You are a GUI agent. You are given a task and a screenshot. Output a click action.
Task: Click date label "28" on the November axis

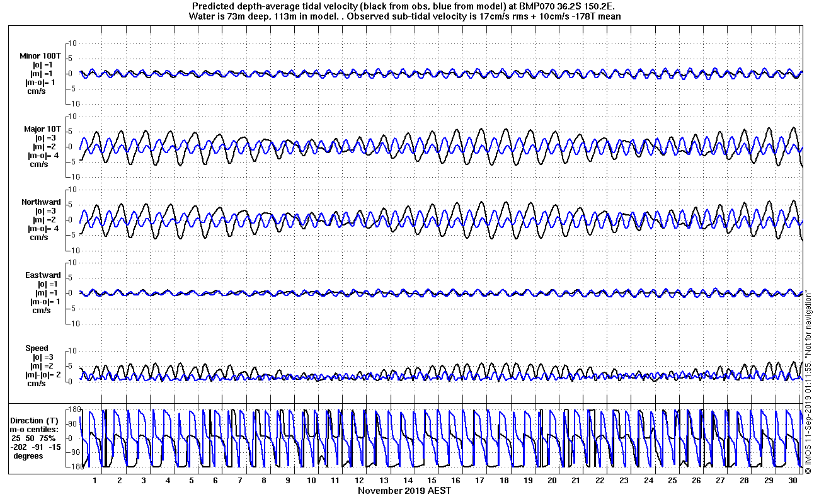(744, 481)
